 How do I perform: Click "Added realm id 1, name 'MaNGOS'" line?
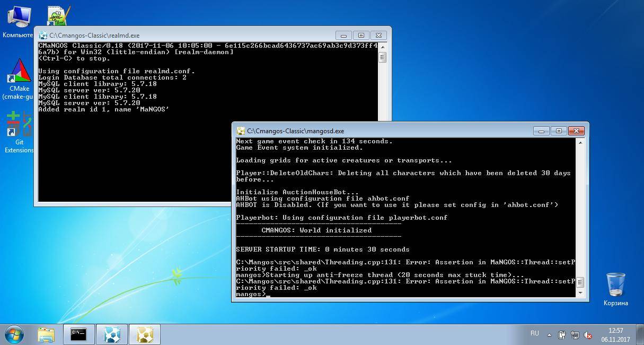pyautogui.click(x=104, y=109)
